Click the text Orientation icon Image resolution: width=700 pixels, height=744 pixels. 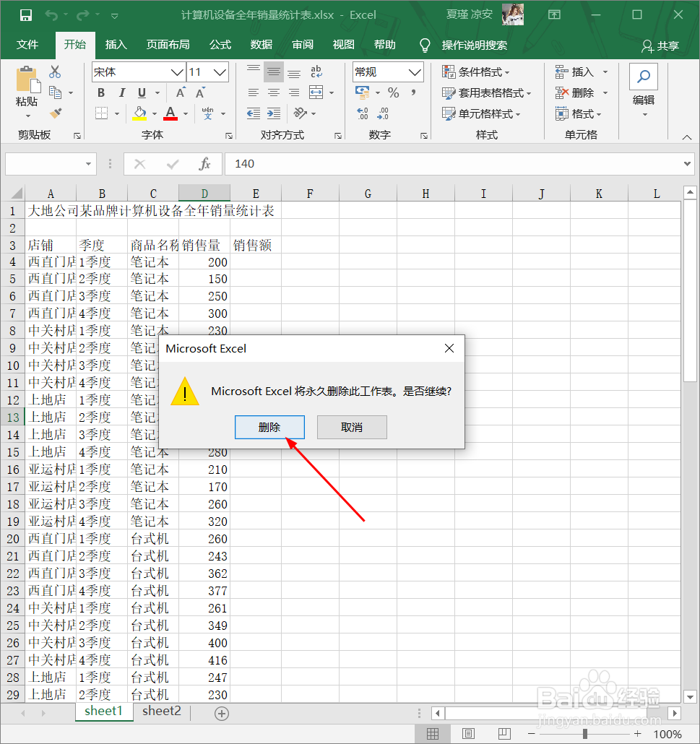pos(300,113)
